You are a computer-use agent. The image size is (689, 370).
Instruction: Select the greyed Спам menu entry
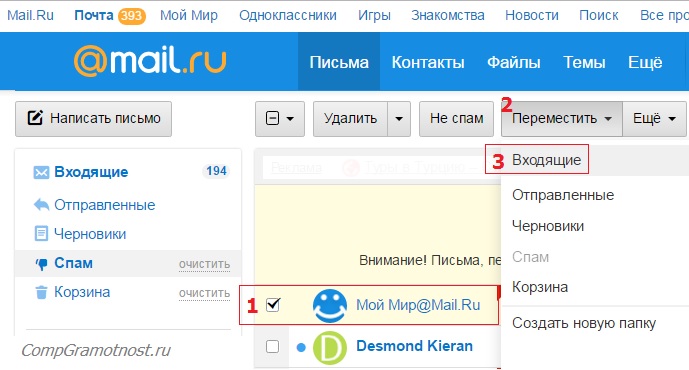tap(530, 257)
